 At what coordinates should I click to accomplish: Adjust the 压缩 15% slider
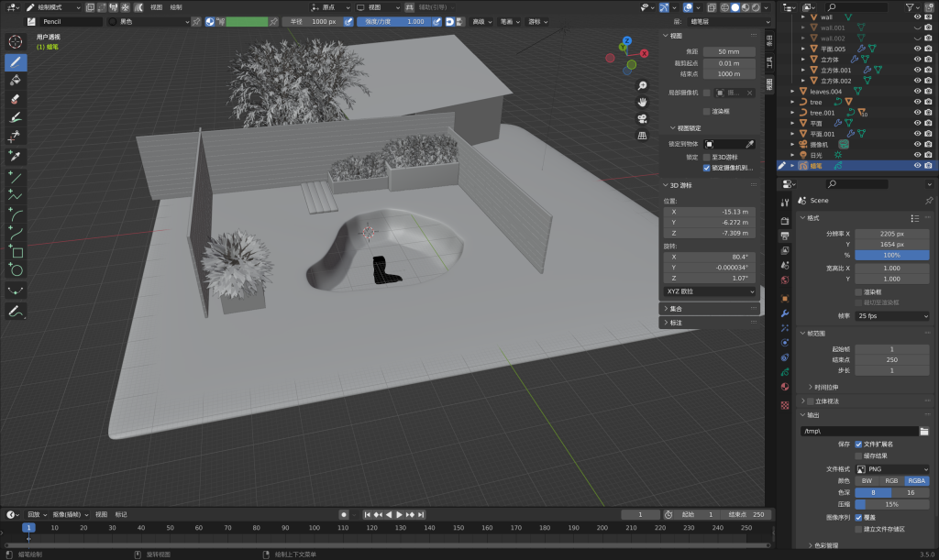892,504
